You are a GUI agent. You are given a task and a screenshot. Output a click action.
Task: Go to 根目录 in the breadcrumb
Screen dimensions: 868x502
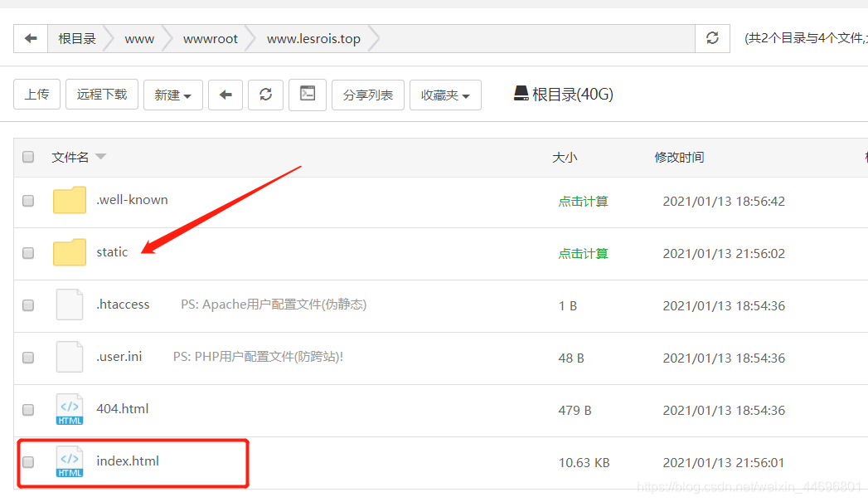77,38
